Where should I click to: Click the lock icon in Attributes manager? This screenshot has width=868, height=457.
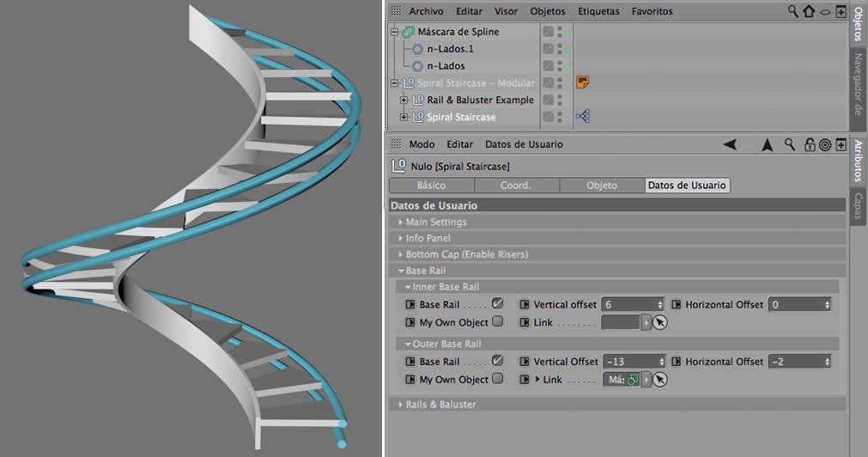[809, 144]
